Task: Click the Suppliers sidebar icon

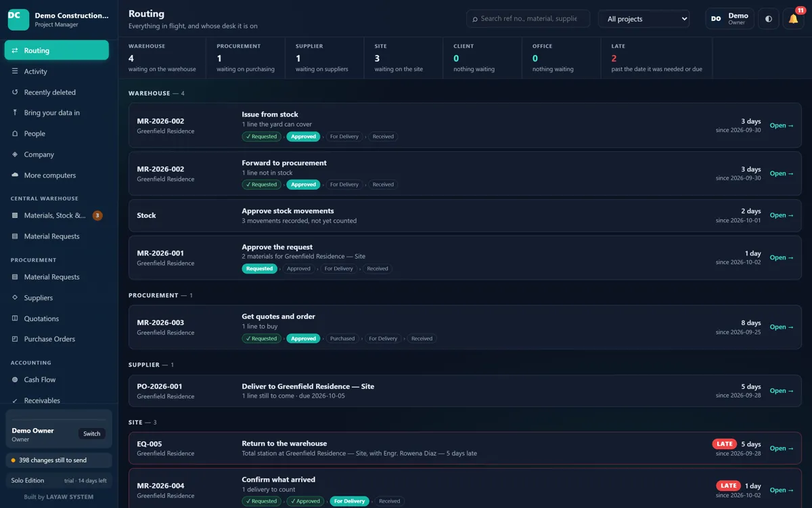Action: coord(15,297)
